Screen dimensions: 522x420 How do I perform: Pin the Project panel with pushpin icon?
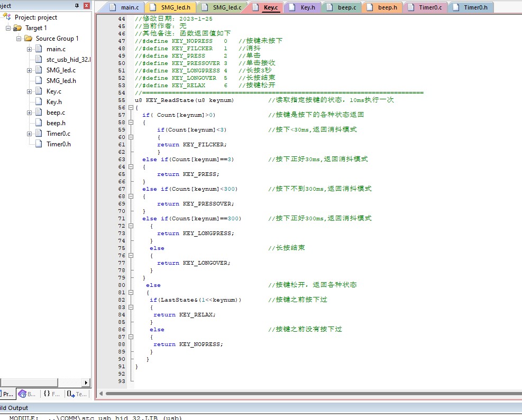tap(77, 5)
